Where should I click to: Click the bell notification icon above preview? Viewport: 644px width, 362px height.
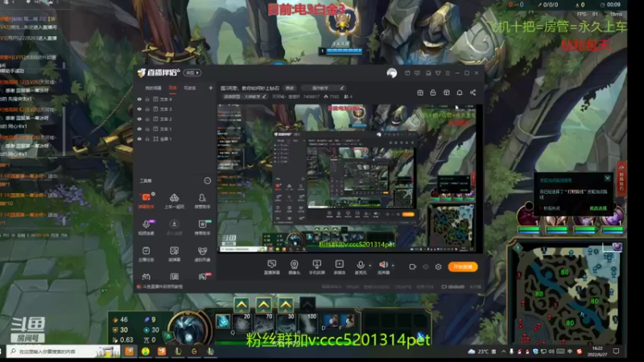[460, 93]
